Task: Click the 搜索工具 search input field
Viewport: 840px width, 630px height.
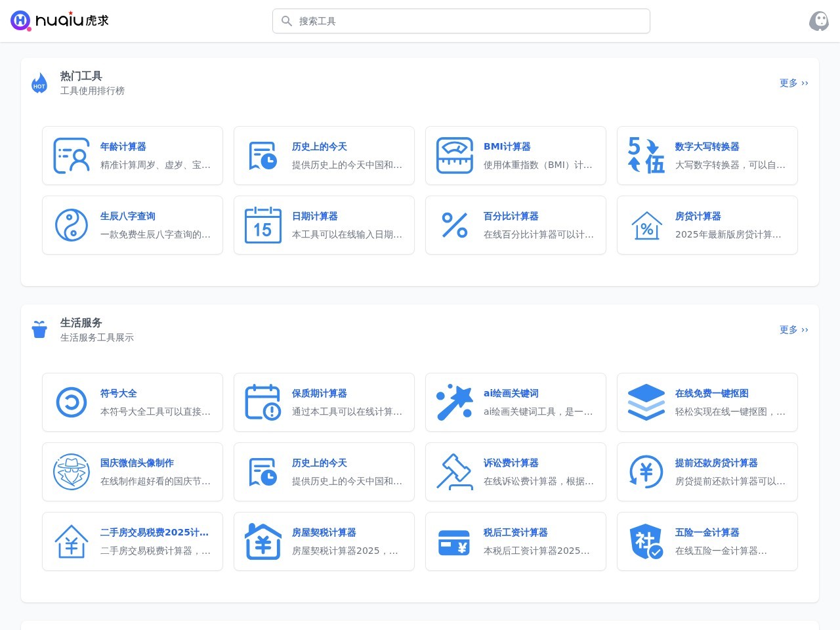Action: [461, 21]
